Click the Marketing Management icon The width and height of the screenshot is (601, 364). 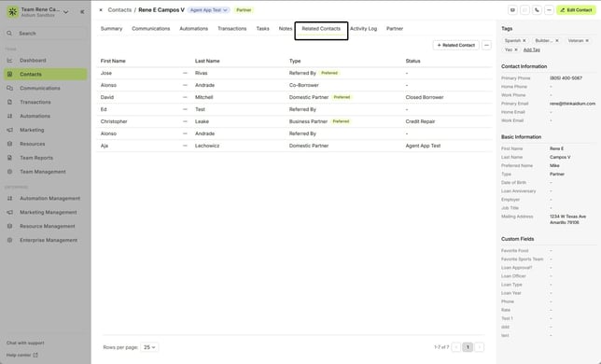(x=9, y=212)
